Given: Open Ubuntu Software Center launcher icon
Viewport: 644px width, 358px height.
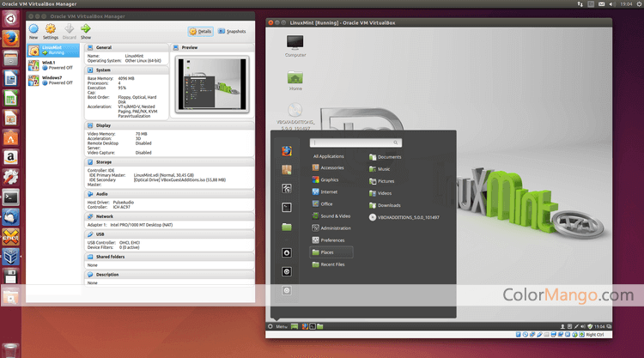Looking at the screenshot, I should point(10,137).
